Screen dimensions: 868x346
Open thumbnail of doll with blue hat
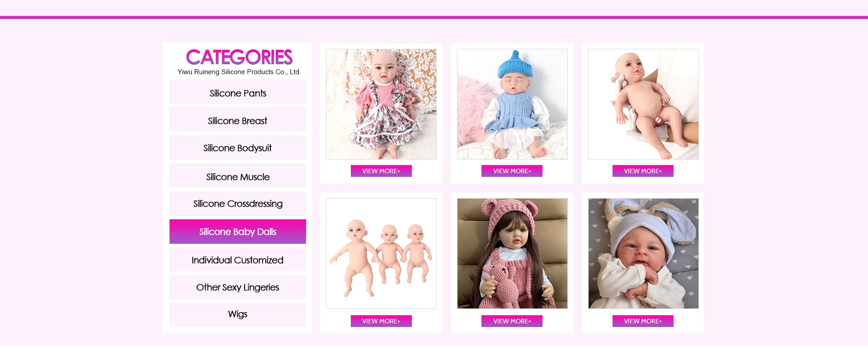512,104
